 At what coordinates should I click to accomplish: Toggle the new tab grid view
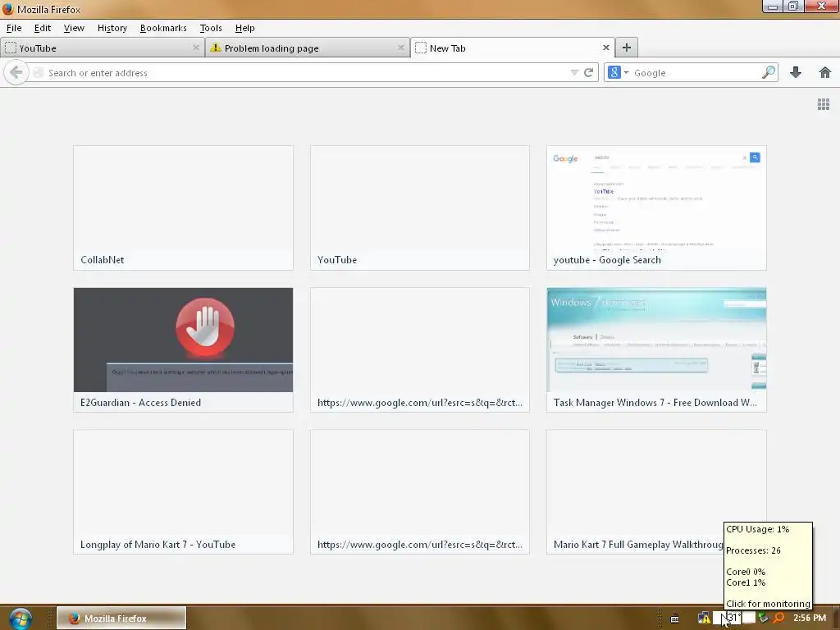tap(824, 104)
